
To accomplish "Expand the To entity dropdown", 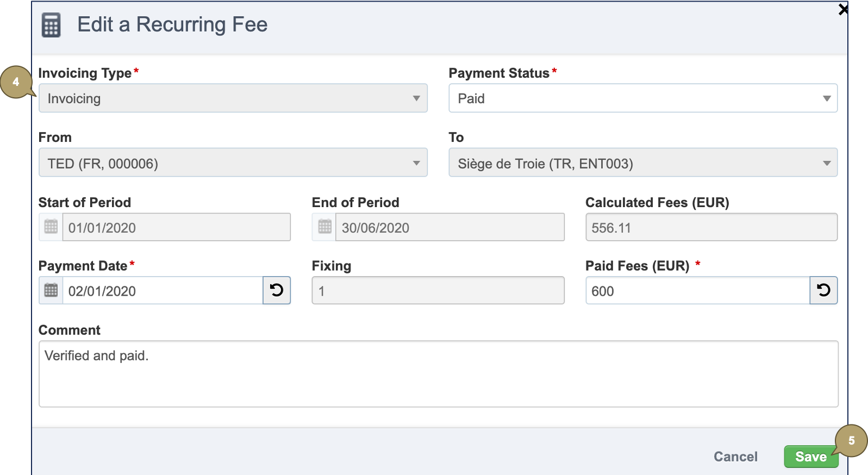I will [642, 163].
